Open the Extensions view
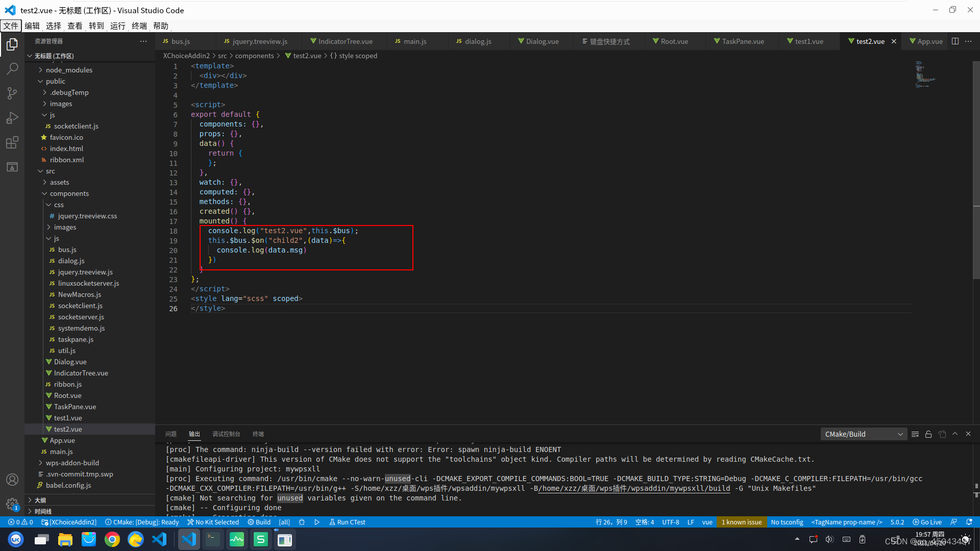This screenshot has width=980, height=551. (12, 142)
